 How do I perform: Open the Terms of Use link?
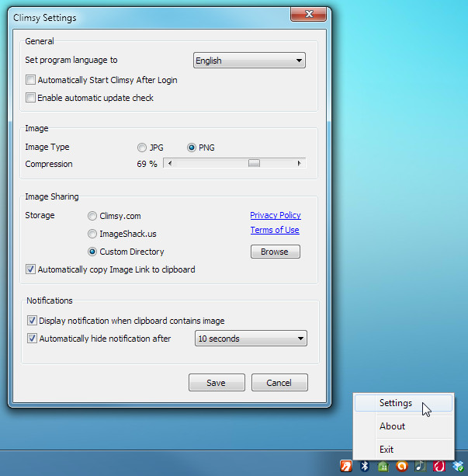[275, 230]
